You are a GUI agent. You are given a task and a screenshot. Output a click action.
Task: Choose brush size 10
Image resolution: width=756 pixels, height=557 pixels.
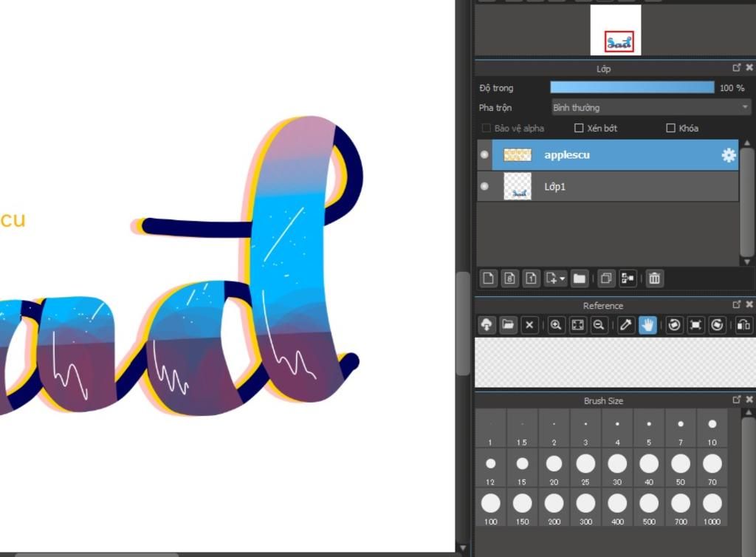(712, 428)
